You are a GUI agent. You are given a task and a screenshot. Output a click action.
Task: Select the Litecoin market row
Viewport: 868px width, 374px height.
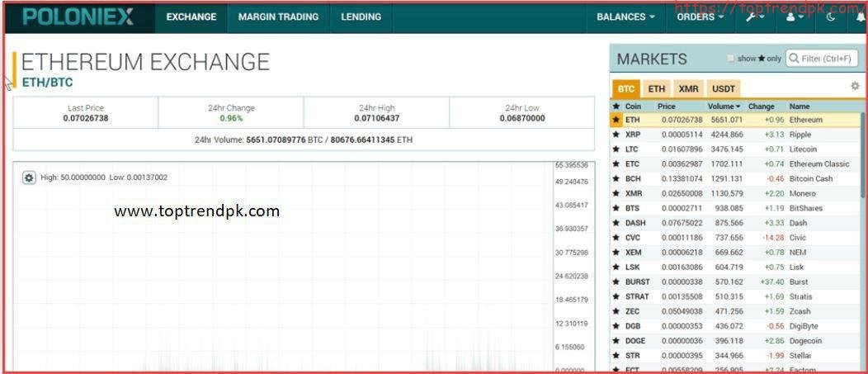(x=735, y=149)
